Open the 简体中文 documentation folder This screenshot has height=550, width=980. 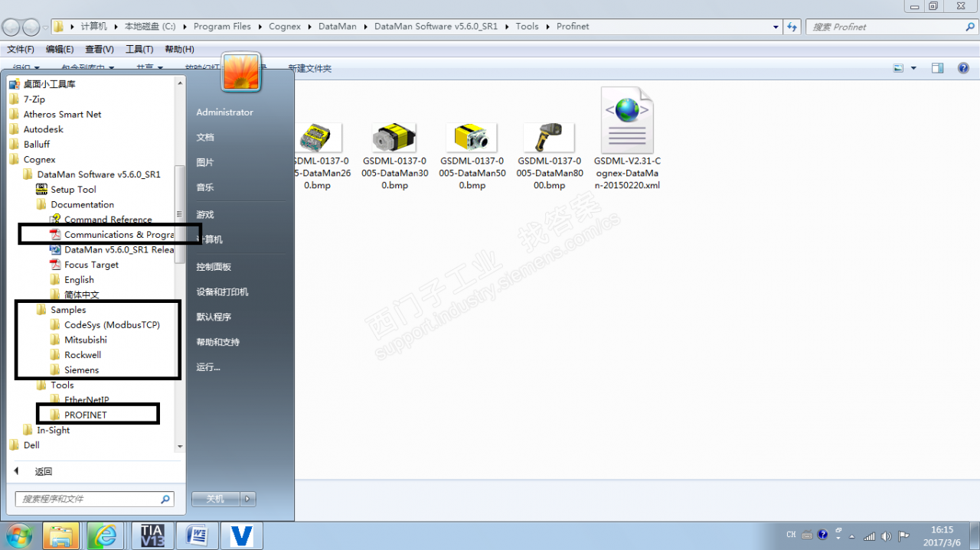click(x=75, y=295)
